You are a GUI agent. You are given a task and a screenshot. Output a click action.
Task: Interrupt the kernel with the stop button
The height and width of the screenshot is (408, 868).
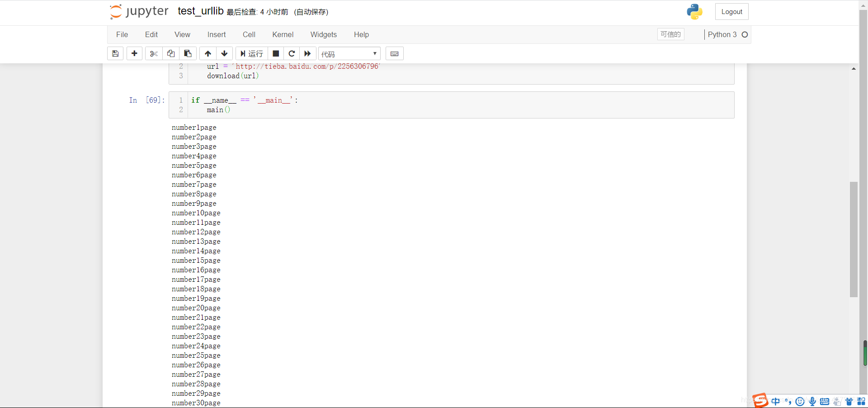click(x=276, y=53)
